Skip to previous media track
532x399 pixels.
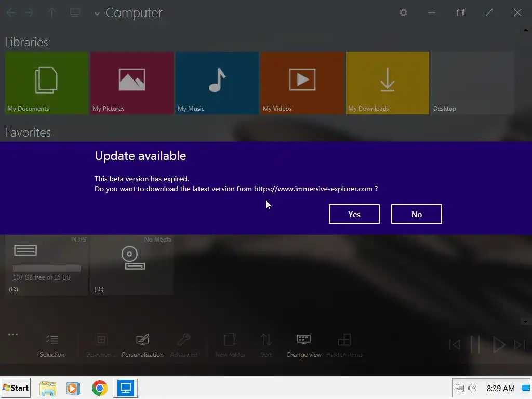coord(455,345)
